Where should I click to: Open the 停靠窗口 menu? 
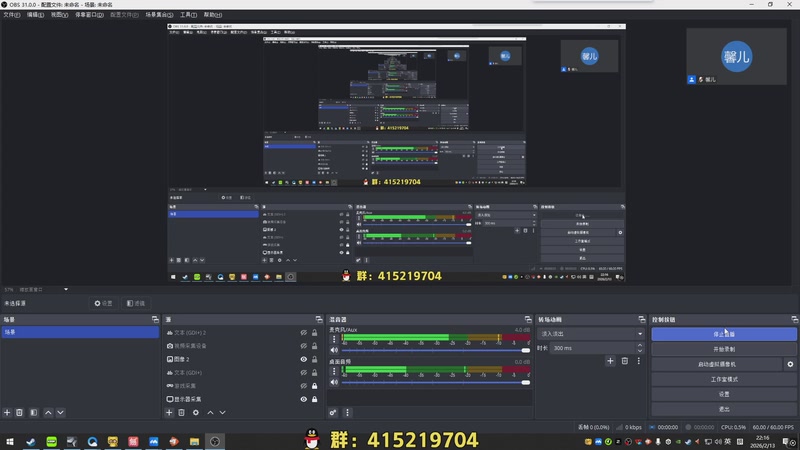[89, 15]
